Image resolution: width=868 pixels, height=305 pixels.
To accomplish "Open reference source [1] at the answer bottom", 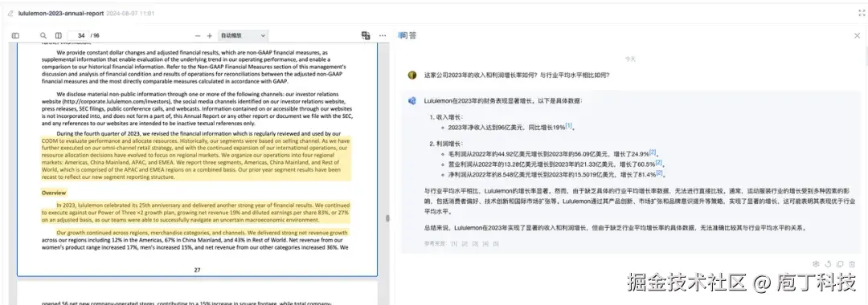I will (x=454, y=243).
